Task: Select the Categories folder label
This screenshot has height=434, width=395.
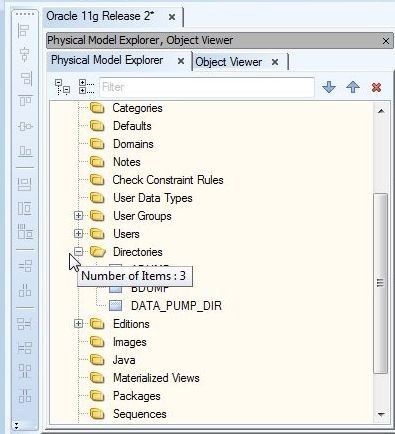Action: coord(137,108)
